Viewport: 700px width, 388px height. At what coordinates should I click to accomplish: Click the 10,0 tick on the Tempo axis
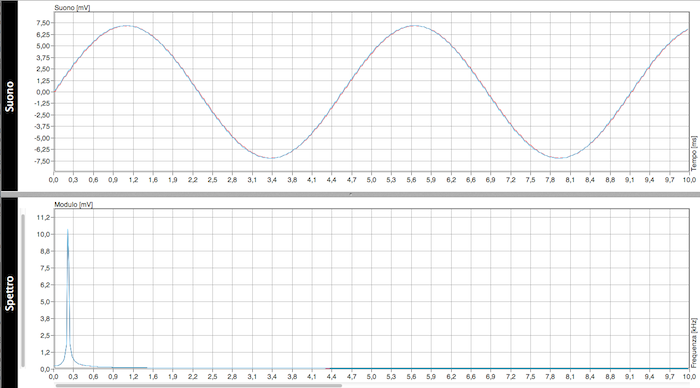689,180
